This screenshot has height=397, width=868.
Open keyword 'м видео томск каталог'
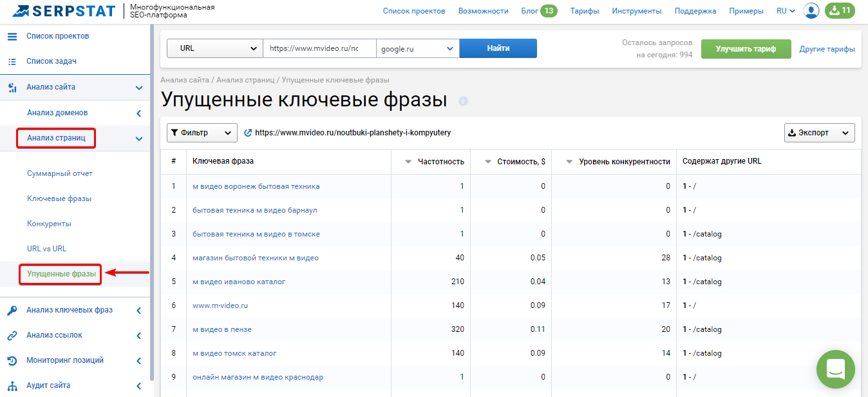coord(234,353)
